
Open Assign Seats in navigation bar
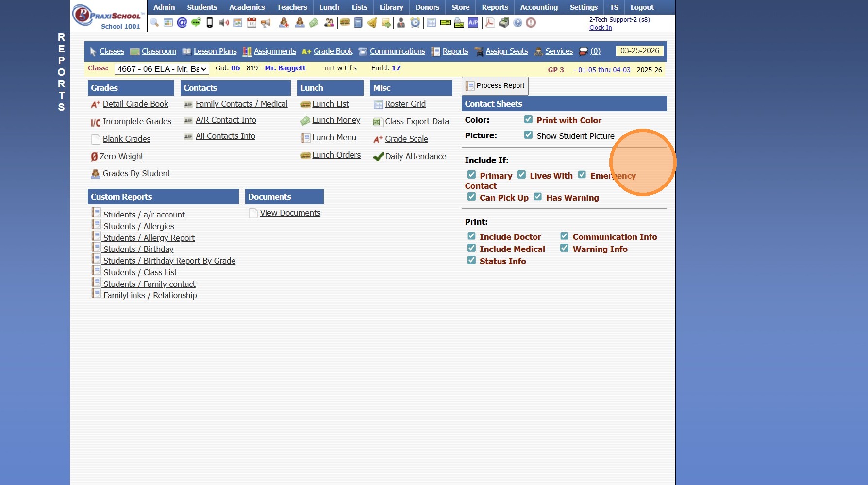507,51
